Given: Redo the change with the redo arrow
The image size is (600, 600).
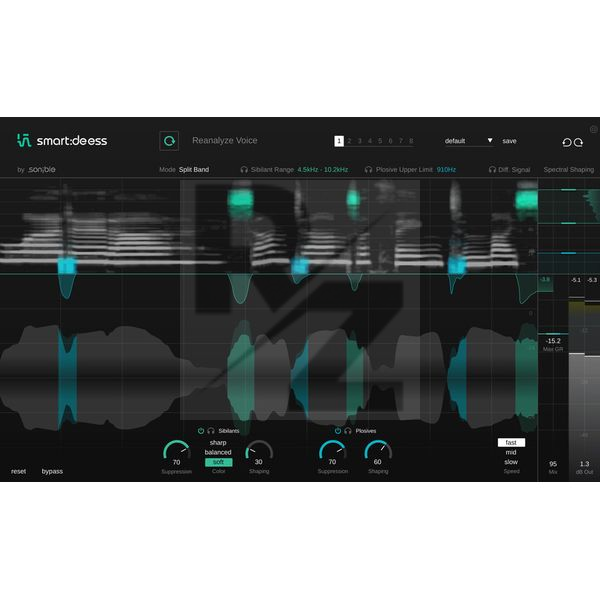Looking at the screenshot, I should tap(578, 142).
